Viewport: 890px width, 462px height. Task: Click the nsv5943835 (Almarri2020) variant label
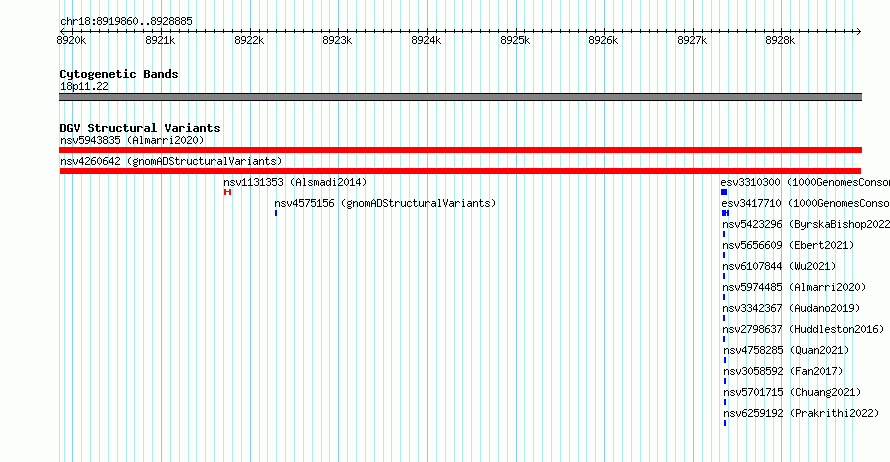tap(132, 140)
